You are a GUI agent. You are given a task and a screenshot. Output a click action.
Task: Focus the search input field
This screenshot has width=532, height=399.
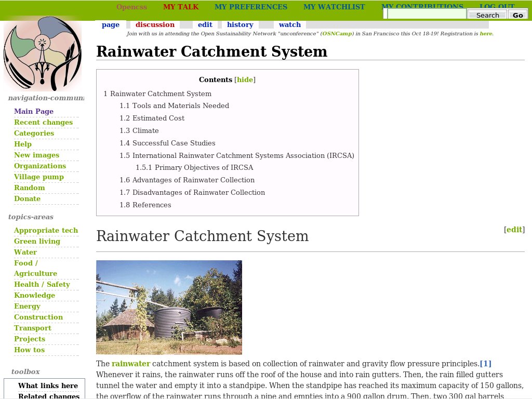coord(427,15)
